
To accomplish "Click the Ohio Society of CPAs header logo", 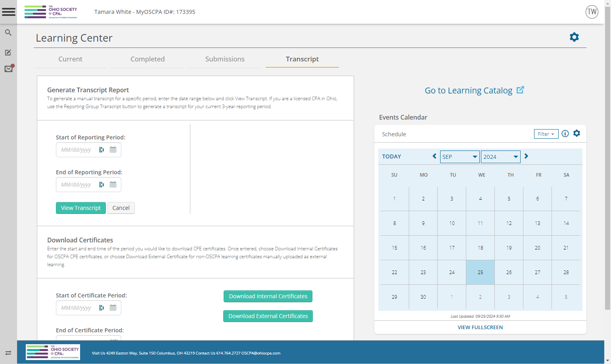I will coord(51,12).
